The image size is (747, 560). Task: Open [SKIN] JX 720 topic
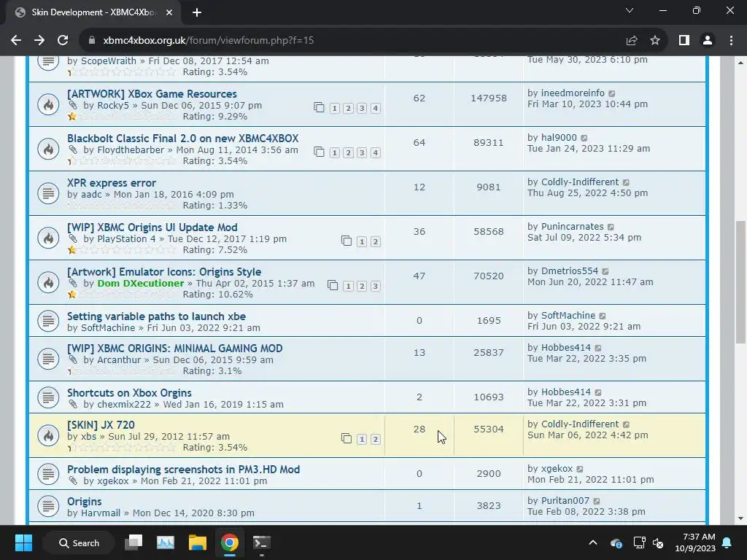[101, 425]
